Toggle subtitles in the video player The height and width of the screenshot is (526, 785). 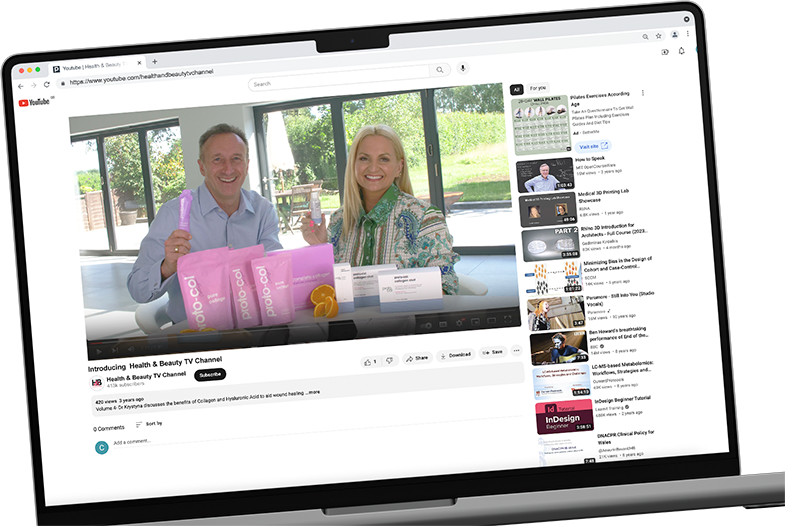[443, 324]
